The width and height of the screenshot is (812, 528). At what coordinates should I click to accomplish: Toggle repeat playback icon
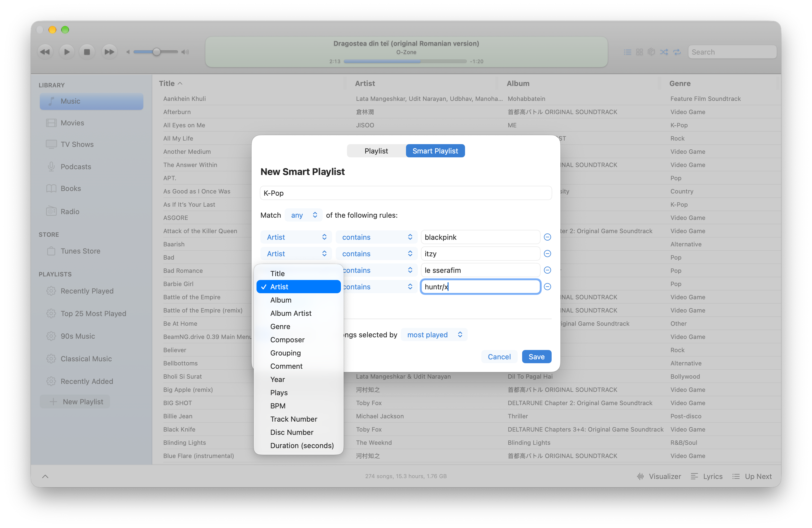[677, 52]
